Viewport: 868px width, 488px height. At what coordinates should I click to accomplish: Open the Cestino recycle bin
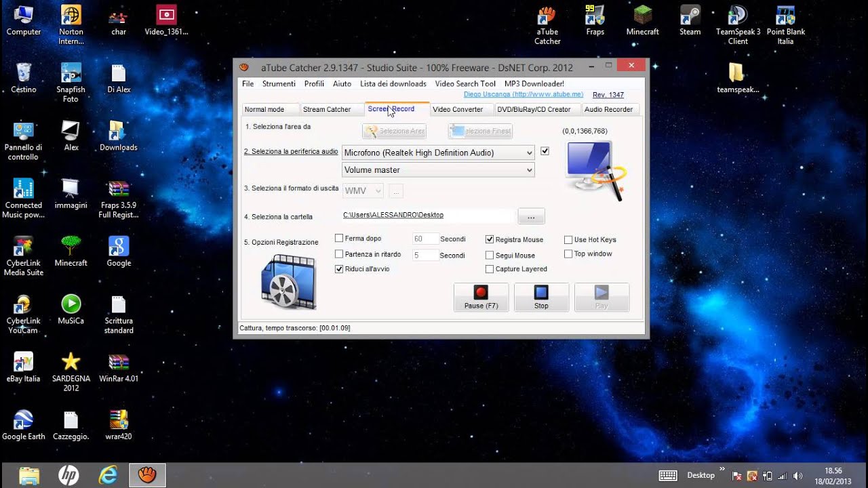[x=24, y=78]
